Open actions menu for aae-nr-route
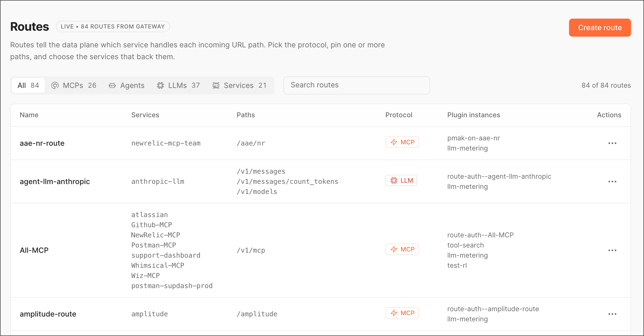 coord(612,143)
